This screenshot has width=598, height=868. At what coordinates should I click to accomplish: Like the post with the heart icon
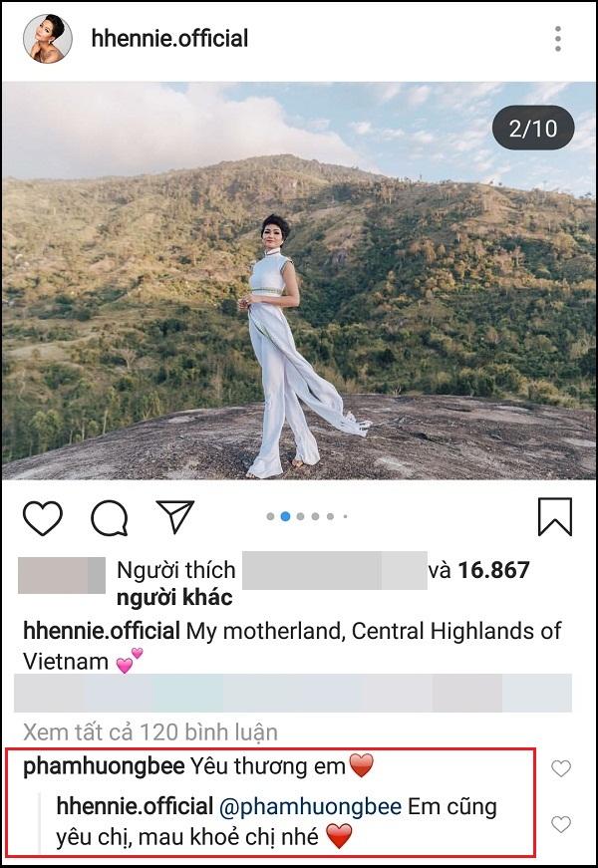(43, 517)
